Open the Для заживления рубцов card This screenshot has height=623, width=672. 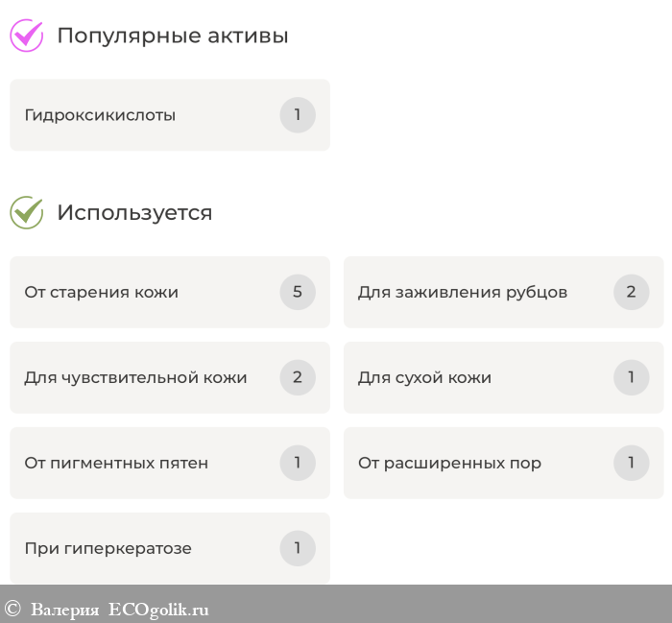470,292
